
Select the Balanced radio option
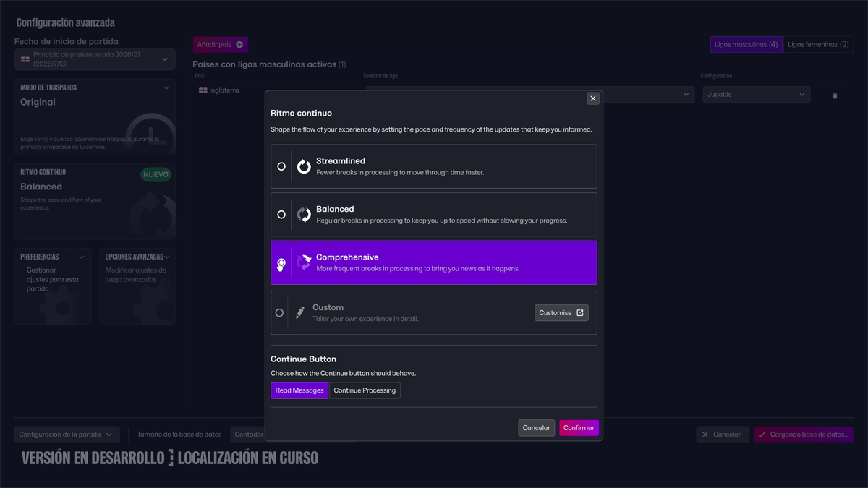tap(281, 215)
